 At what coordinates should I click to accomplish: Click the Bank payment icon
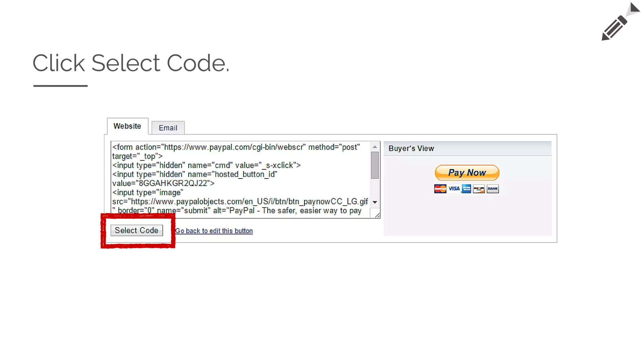point(493,189)
